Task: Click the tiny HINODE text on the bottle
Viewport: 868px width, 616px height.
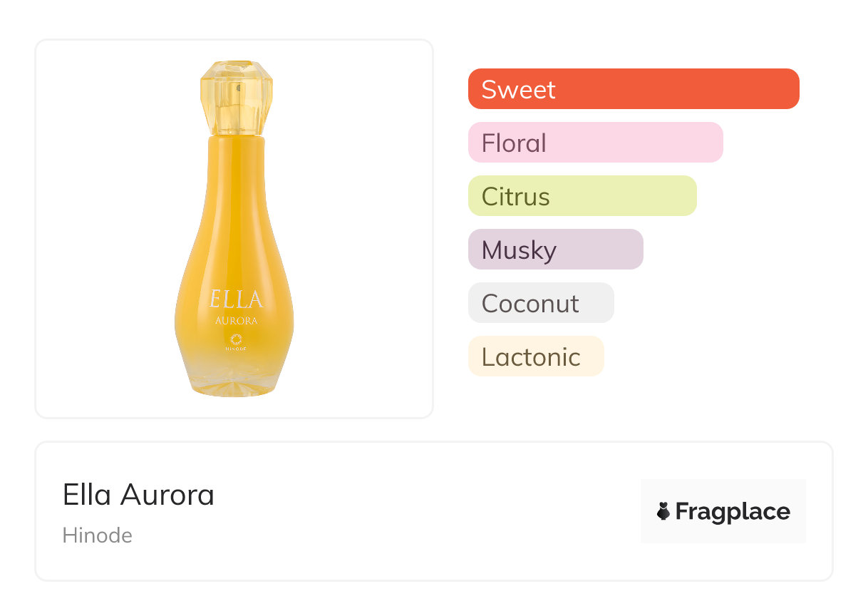Action: [x=237, y=349]
